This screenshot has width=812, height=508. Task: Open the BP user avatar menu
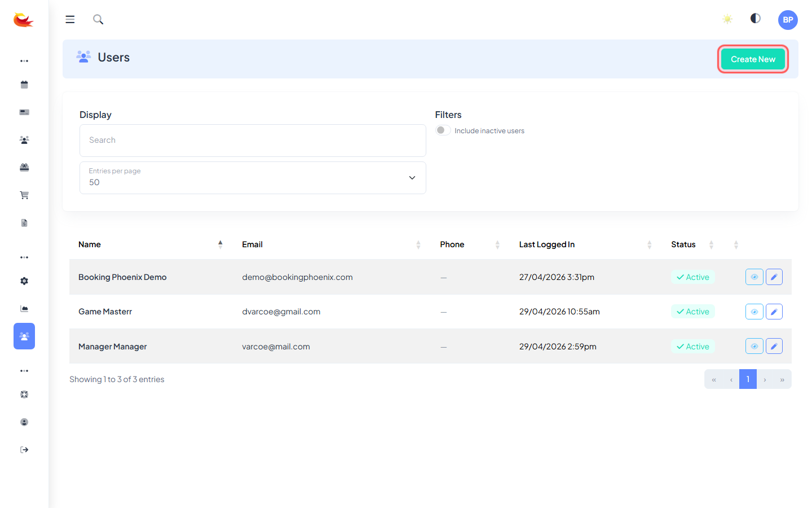[x=788, y=20]
